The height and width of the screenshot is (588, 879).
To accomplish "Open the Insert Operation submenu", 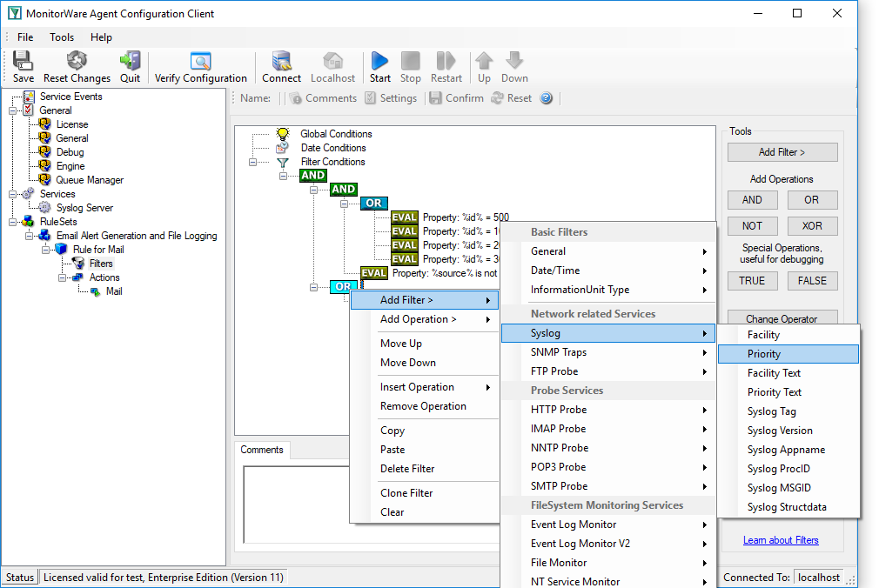I will (425, 387).
